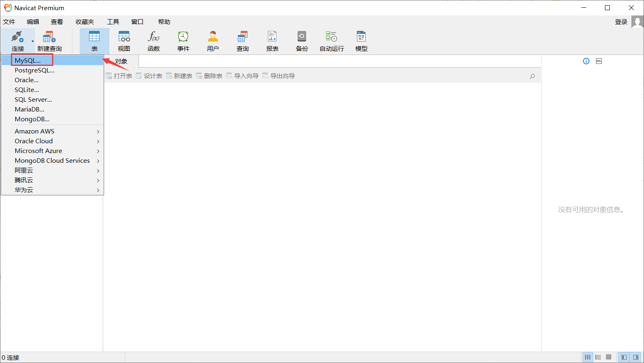Viewport: 644px width, 363px height.
Task: Open the 函数 functions toolbar icon
Action: pos(154,37)
